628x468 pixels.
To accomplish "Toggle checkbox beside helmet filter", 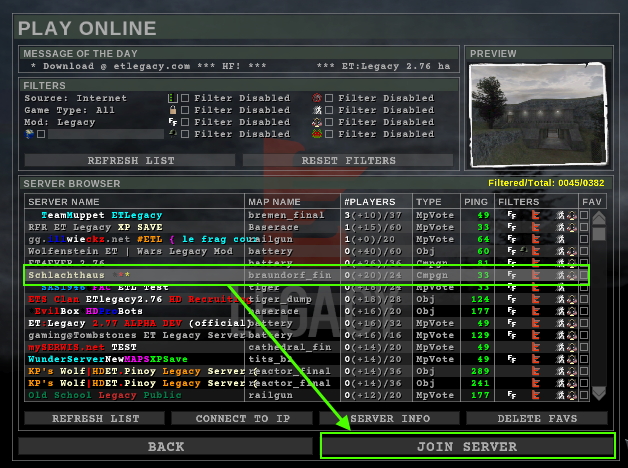I will click(185, 134).
